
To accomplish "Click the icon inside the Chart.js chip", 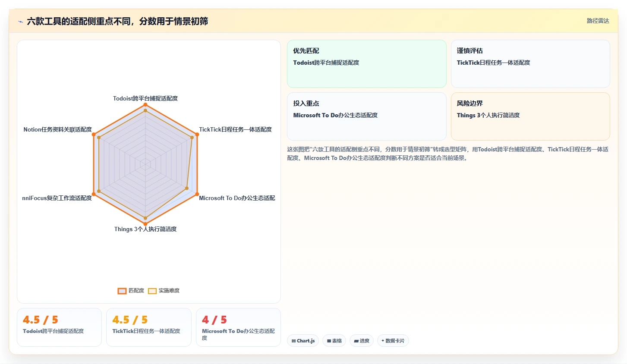I will coord(294,341).
